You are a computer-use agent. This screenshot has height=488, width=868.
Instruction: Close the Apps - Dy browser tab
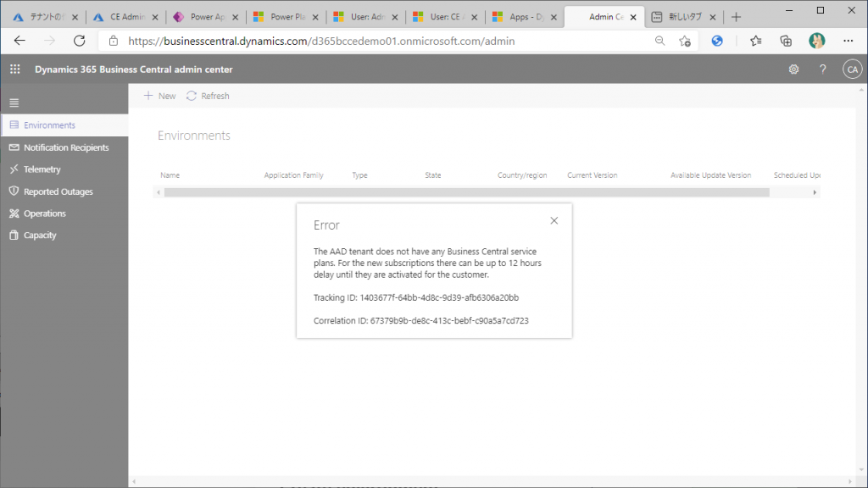554,17
